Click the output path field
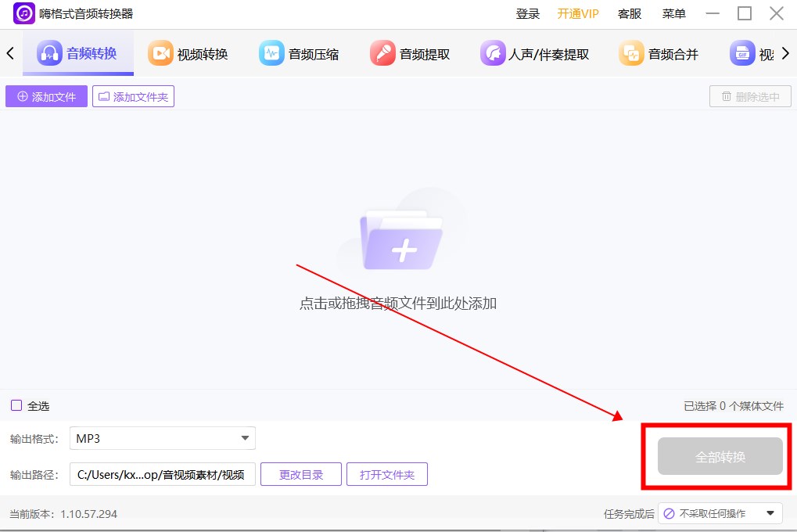Image resolution: width=797 pixels, height=532 pixels. point(162,473)
